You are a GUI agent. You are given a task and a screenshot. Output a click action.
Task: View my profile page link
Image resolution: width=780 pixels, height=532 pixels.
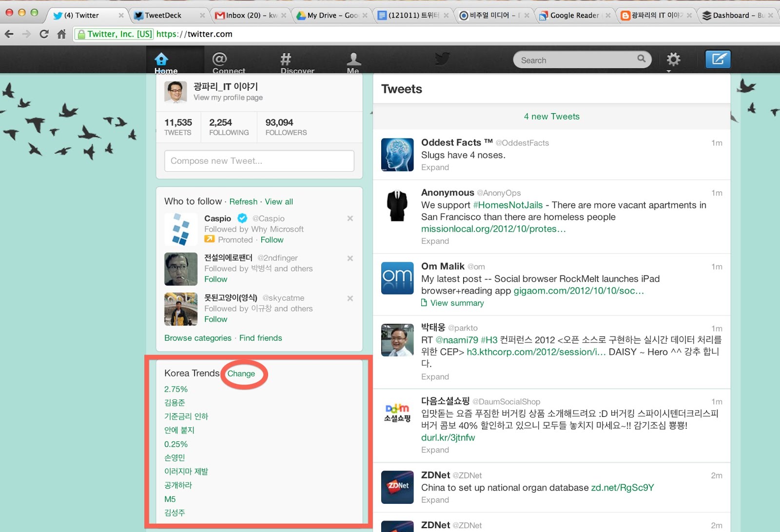(x=228, y=98)
